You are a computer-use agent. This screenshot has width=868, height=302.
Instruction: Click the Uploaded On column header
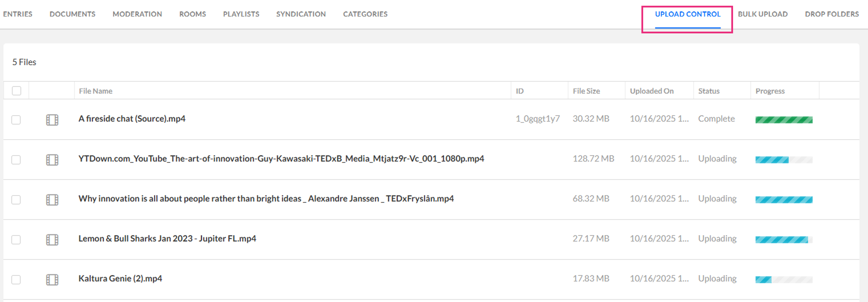coord(652,91)
